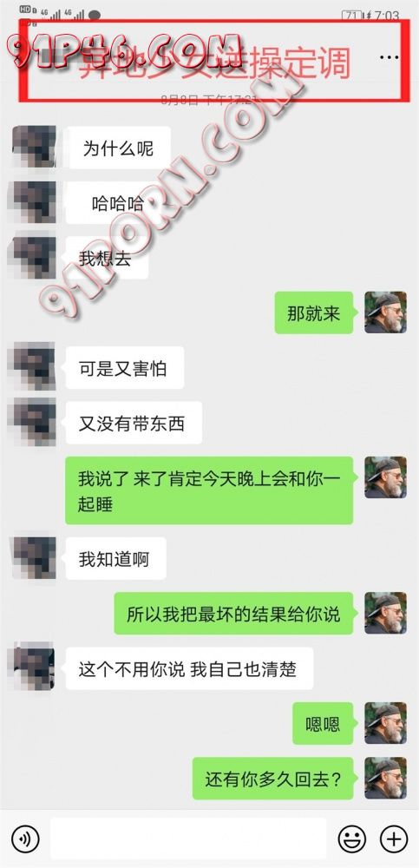Select the bubble 这个不用你说 我自己也清楚
Viewport: 419px width, 868px height.
click(x=189, y=668)
